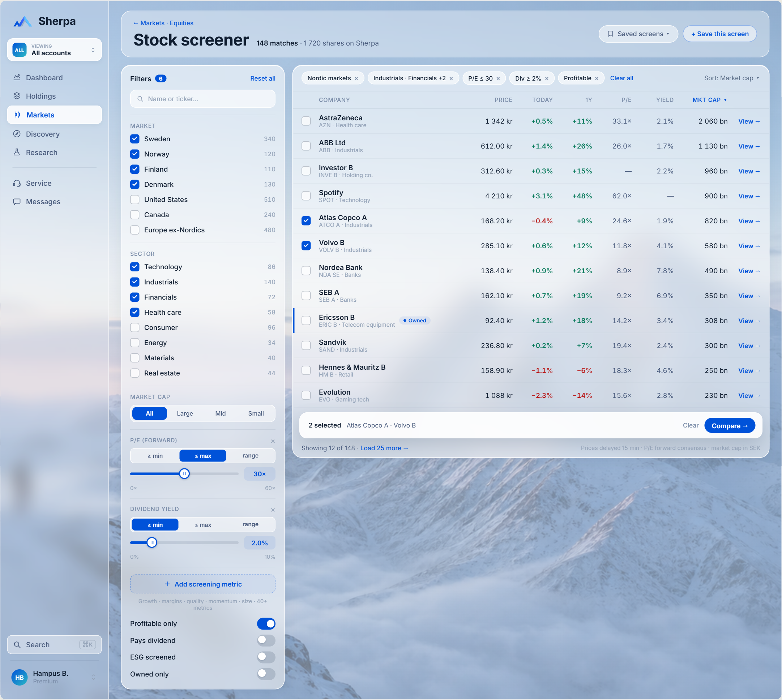Open the Sort: Market cap dropdown
The width and height of the screenshot is (782, 700).
coord(732,78)
